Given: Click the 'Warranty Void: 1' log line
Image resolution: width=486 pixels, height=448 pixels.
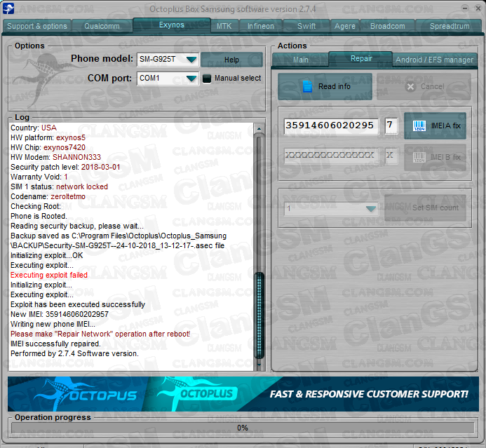Looking at the screenshot, I should click(39, 177).
